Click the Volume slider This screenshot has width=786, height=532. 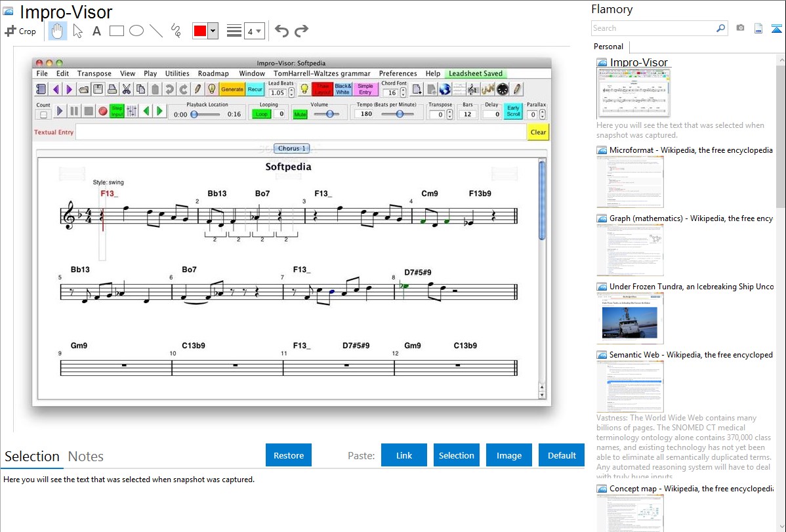tap(326, 114)
